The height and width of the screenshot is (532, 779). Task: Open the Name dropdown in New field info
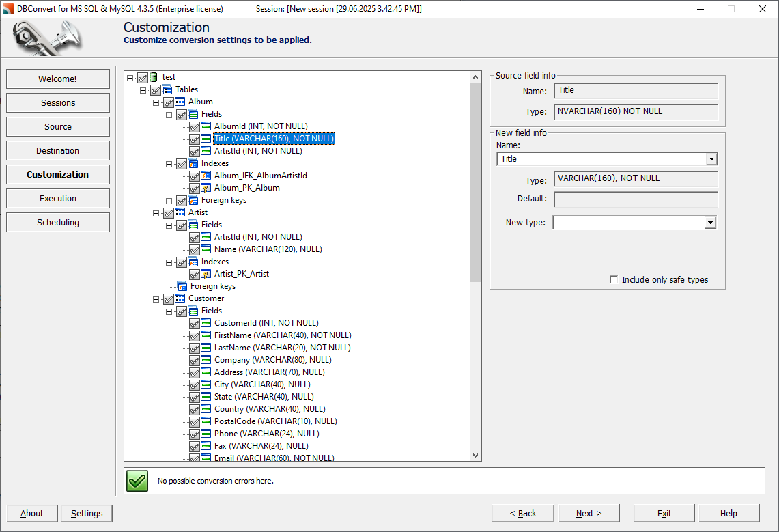tap(712, 158)
